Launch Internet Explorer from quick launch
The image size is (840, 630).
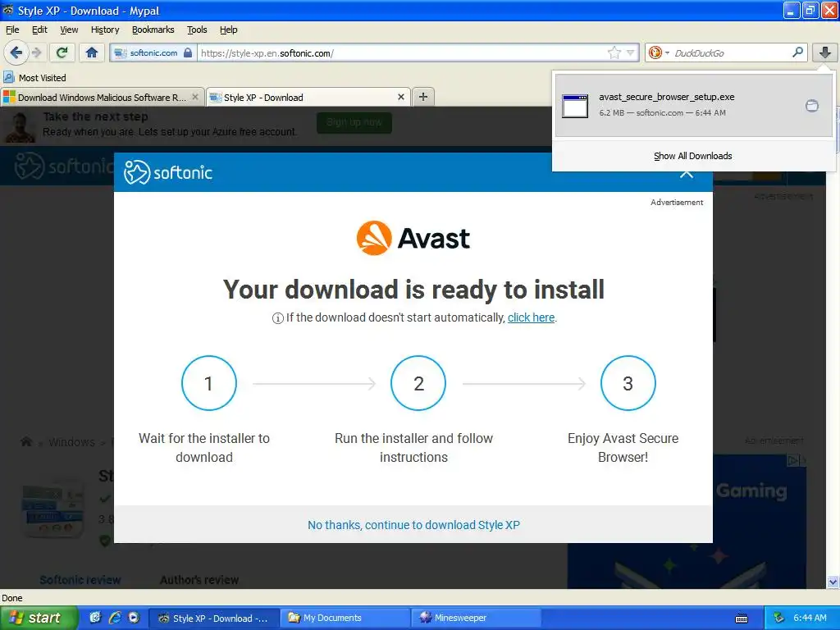tap(115, 618)
